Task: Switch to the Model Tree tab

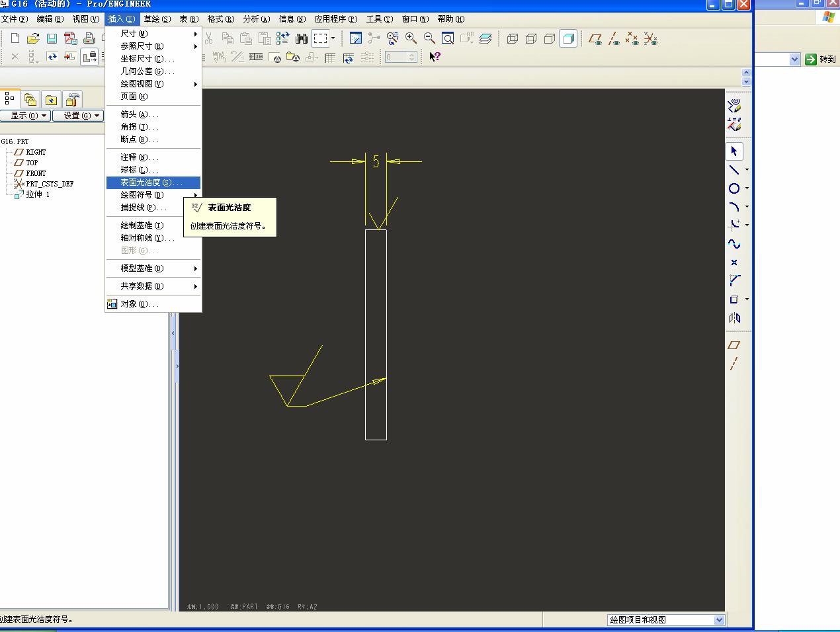Action: tap(10, 99)
